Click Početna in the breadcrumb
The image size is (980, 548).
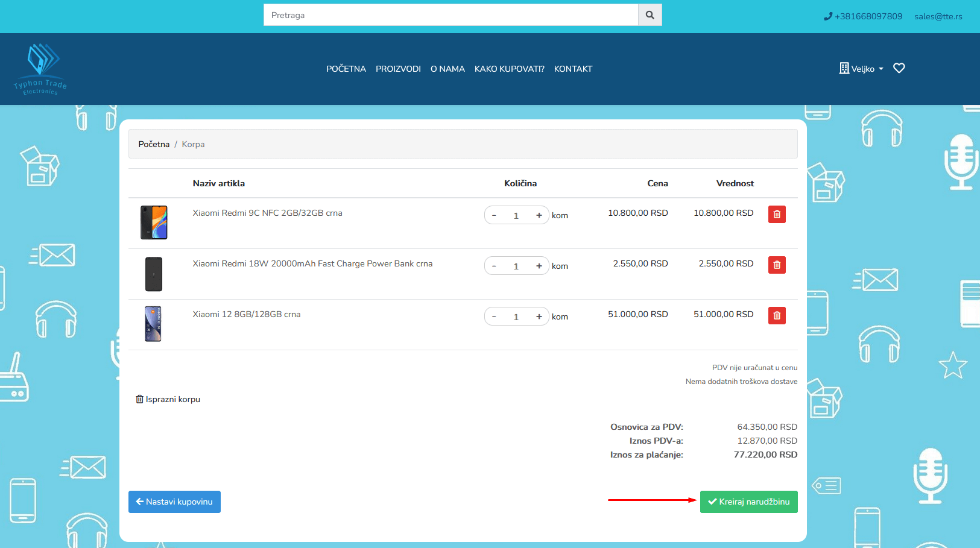154,144
